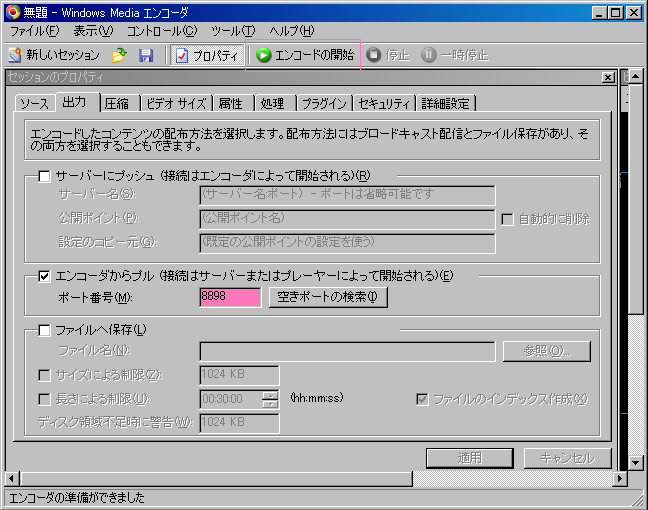Switch to the プラグイン tab

point(325,103)
